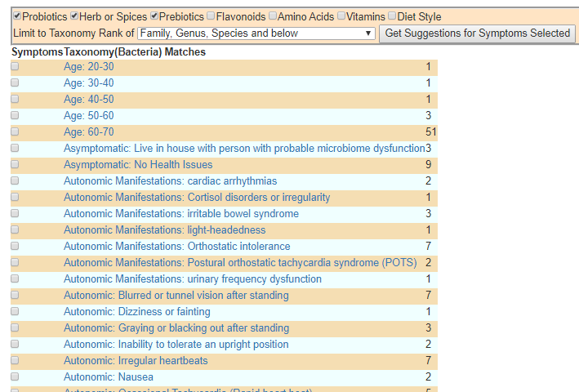Disable the Prebiotics checkbox

pyautogui.click(x=154, y=16)
